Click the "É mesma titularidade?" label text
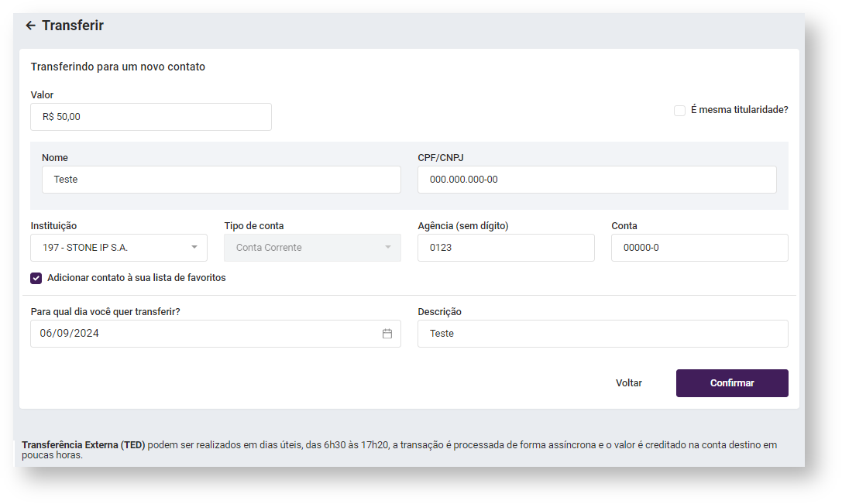 point(739,110)
